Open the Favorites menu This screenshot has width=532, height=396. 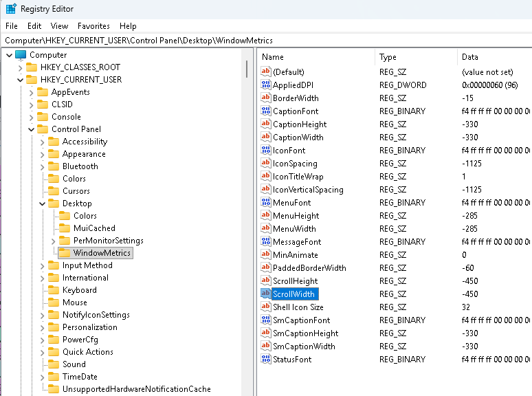coord(93,25)
